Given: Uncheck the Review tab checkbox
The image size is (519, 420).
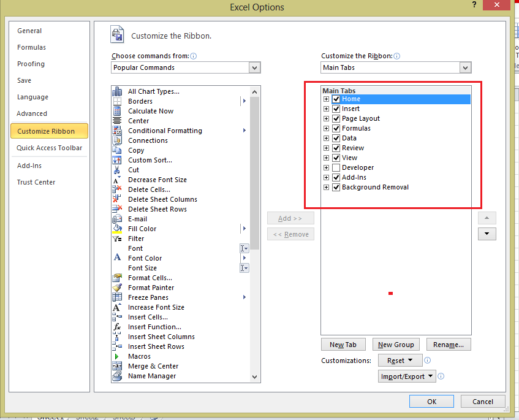Looking at the screenshot, I should [336, 148].
